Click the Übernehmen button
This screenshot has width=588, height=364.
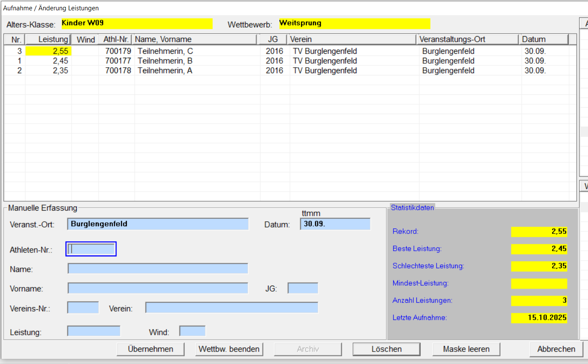point(150,349)
